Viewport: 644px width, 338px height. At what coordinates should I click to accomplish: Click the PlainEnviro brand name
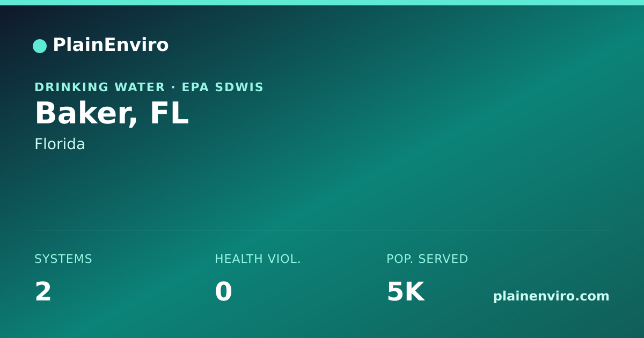[x=111, y=45]
